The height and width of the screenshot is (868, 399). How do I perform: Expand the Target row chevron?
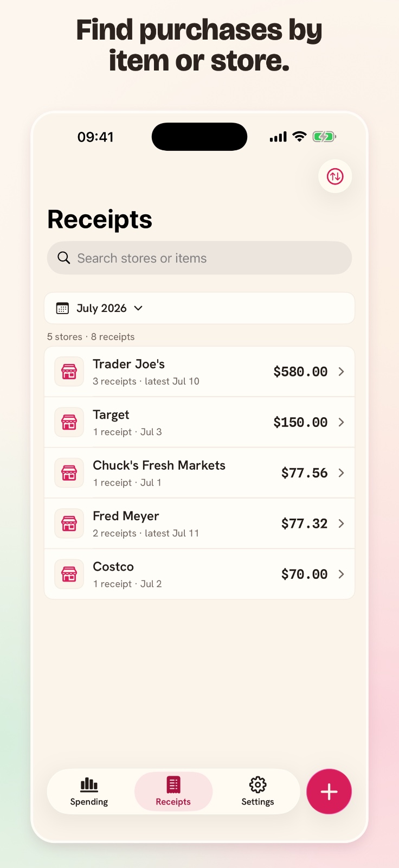(x=341, y=422)
